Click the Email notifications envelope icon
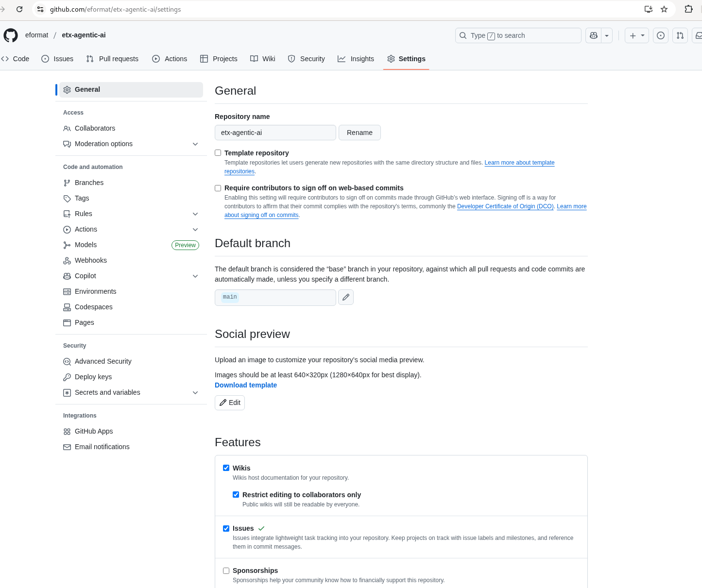 coord(67,447)
